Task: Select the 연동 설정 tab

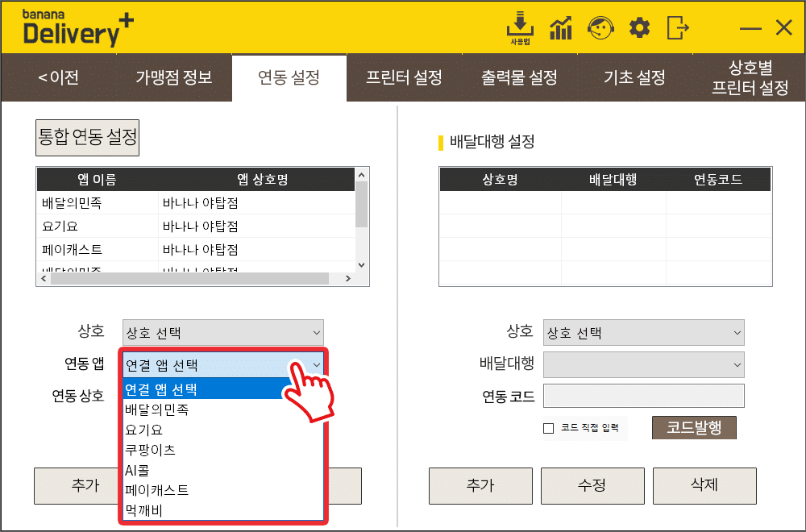Action: (x=289, y=77)
